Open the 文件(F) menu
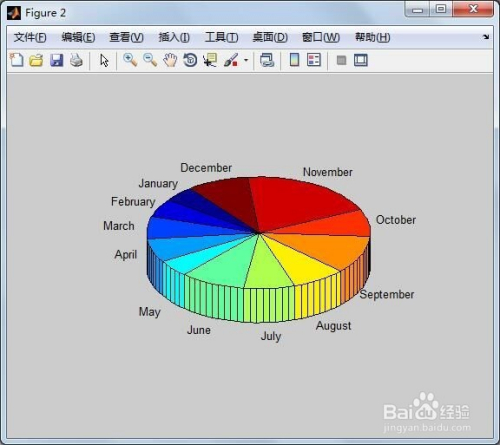This screenshot has height=445, width=500. point(30,37)
